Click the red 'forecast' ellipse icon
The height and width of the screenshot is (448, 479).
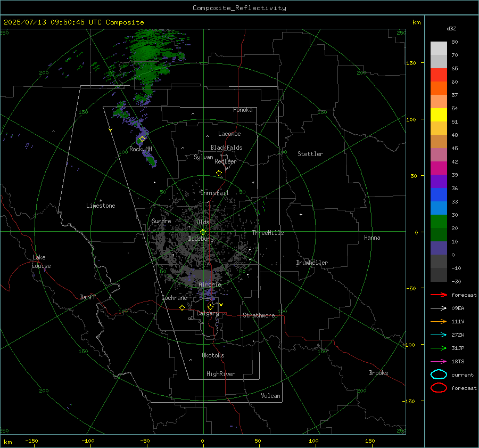coord(439,388)
